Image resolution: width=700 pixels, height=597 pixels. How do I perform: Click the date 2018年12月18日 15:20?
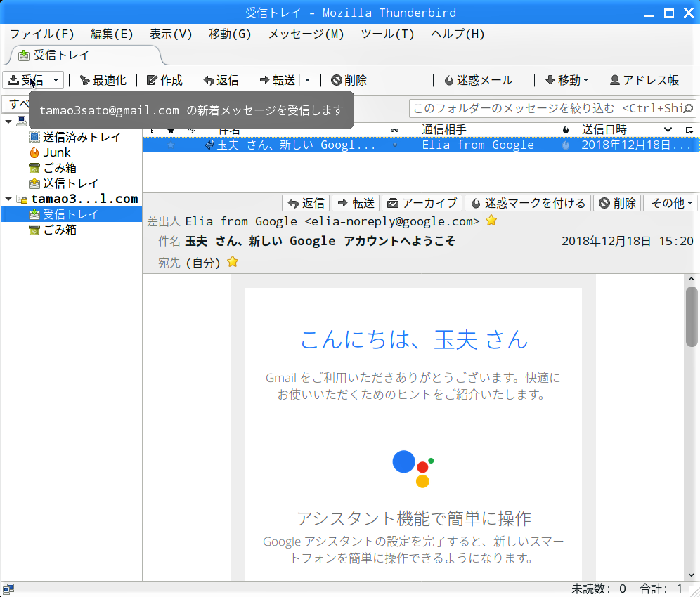627,241
